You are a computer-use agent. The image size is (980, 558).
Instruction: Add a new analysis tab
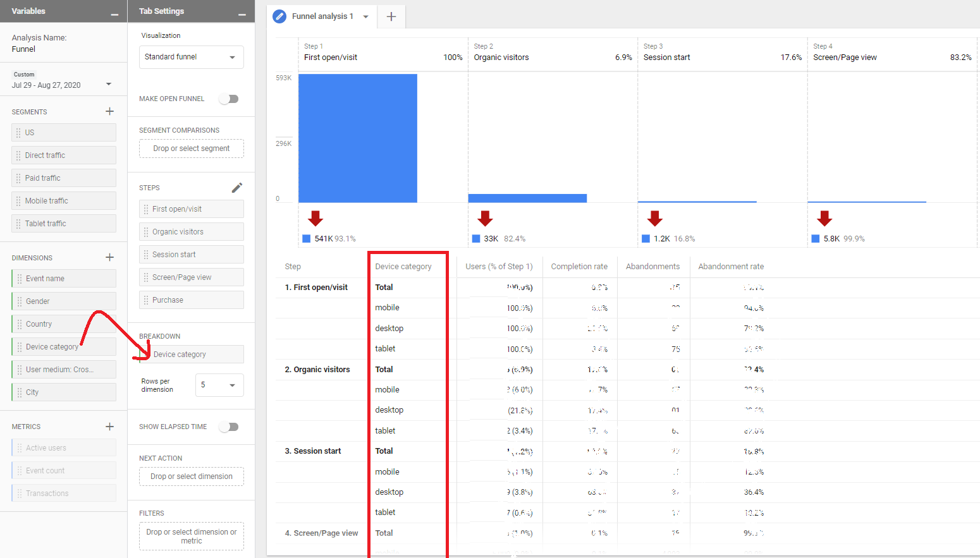coord(391,16)
